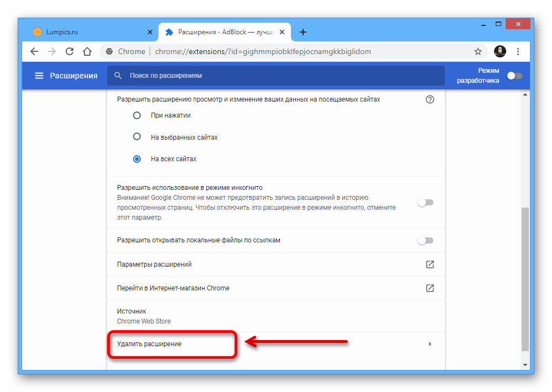
Task: Close the Расширения AdBlock tab
Action: [282, 32]
